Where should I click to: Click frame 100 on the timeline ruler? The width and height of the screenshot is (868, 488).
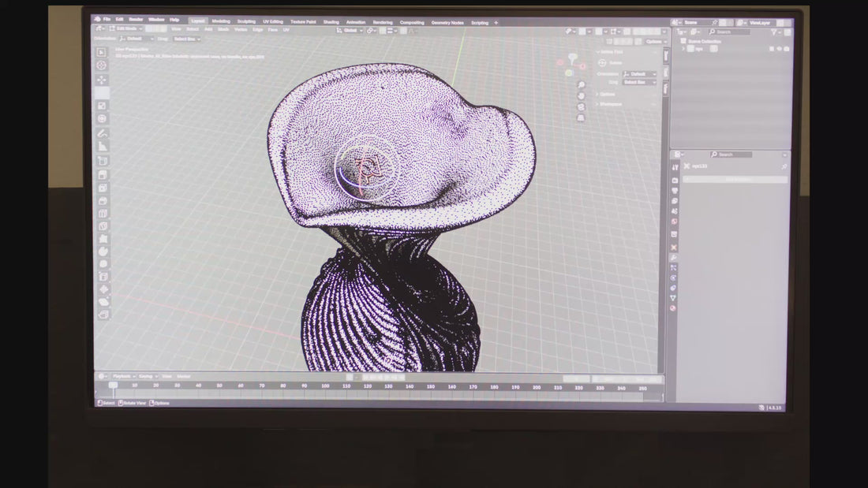pos(325,386)
